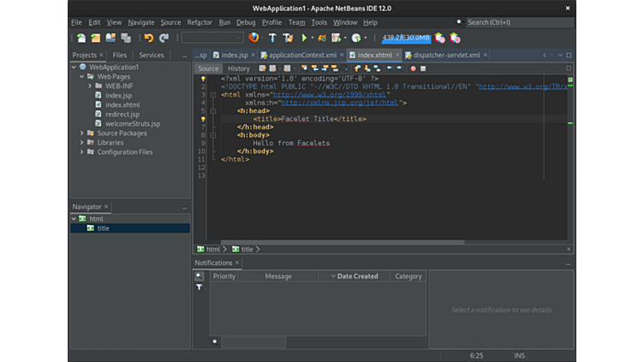The height and width of the screenshot is (362, 644).
Task: Click the Notifications filter funnel icon
Action: pos(200,288)
